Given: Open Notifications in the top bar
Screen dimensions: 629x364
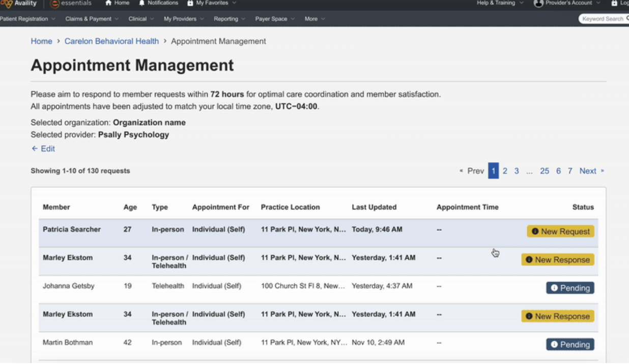Looking at the screenshot, I should 158,3.
